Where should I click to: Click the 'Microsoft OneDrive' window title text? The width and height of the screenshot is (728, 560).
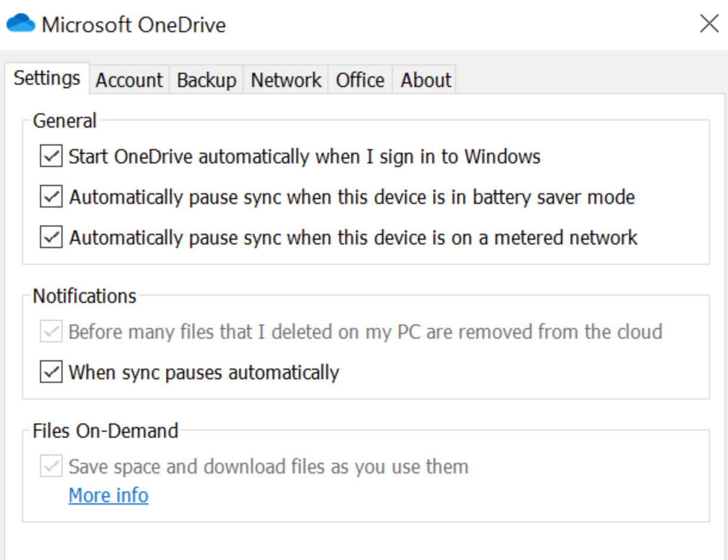(x=134, y=25)
